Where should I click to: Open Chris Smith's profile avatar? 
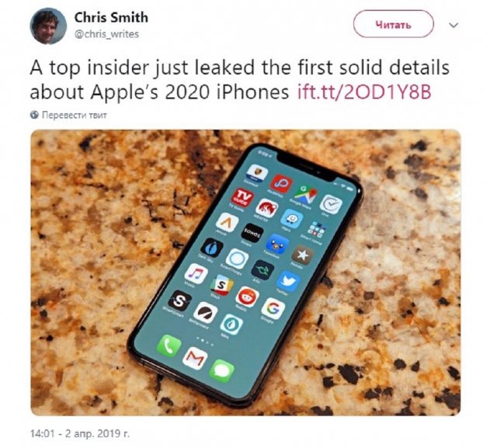point(48,26)
